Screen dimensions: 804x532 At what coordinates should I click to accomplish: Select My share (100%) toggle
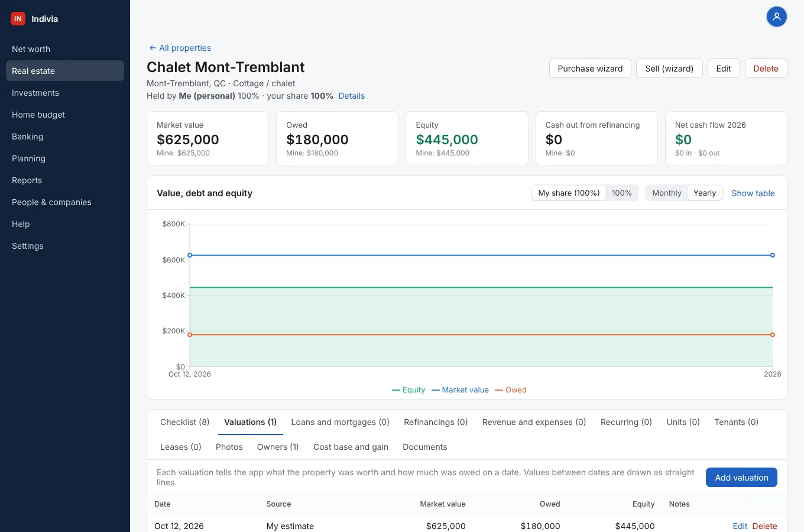[569, 193]
